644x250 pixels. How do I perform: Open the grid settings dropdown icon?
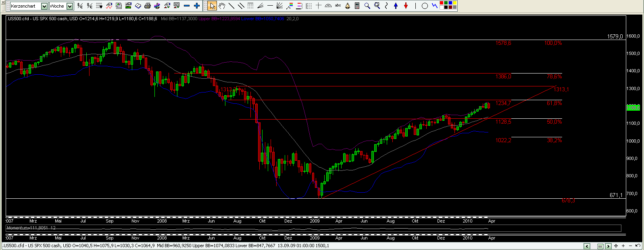pyautogui.click(x=99, y=6)
